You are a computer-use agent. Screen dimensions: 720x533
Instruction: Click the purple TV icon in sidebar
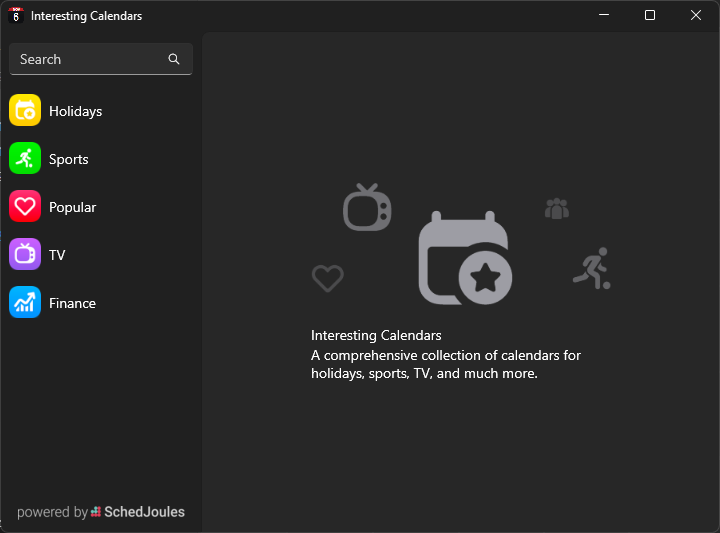(25, 255)
